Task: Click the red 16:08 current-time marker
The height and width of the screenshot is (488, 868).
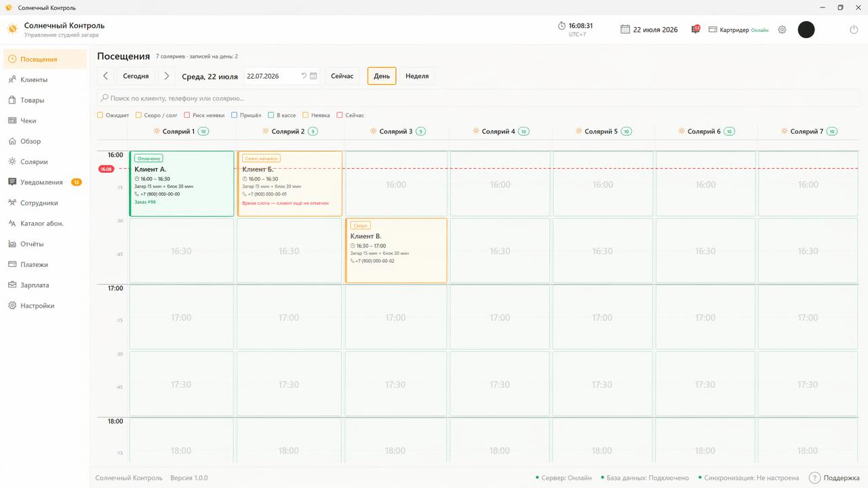Action: [106, 169]
